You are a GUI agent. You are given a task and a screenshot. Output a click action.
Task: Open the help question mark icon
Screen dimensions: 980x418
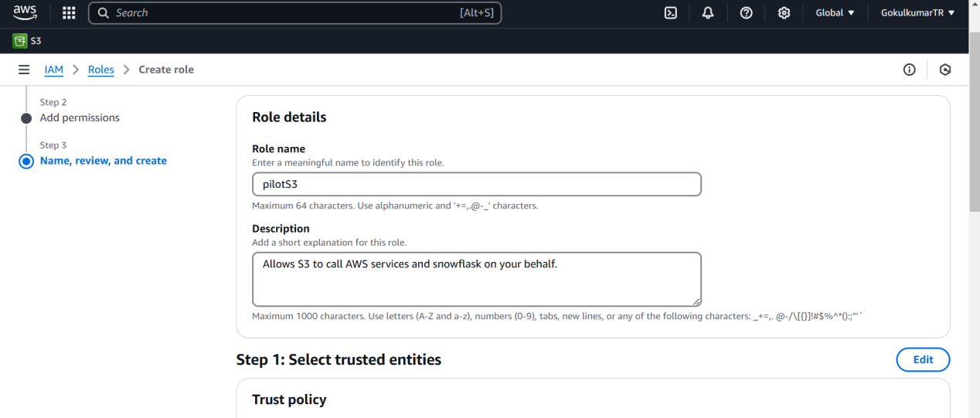746,13
